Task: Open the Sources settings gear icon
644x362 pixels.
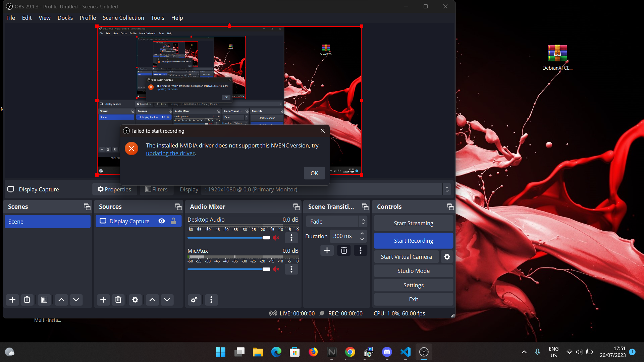Action: pos(135,300)
